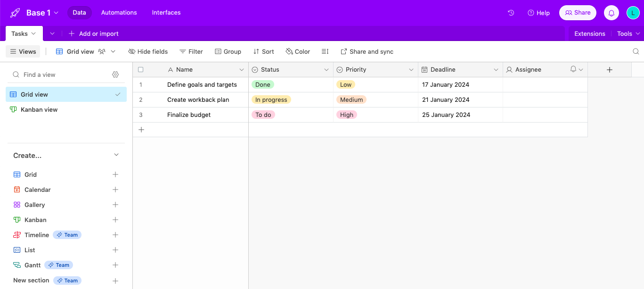Expand the Status field dropdown
This screenshot has height=289, width=644.
(x=327, y=69)
